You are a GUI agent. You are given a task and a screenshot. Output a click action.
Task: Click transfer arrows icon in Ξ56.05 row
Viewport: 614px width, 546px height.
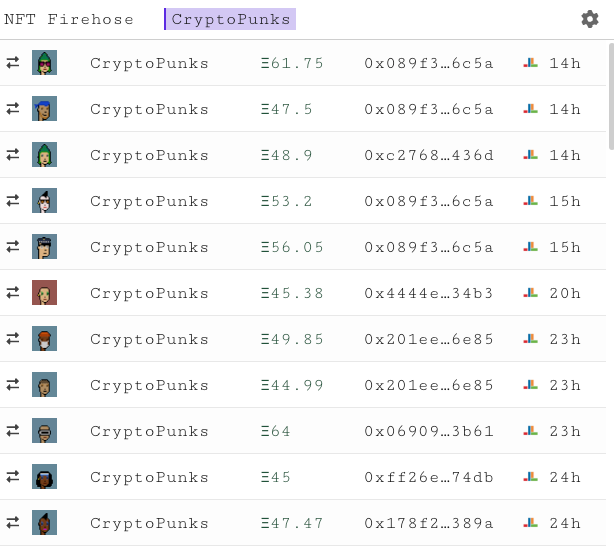pos(13,247)
